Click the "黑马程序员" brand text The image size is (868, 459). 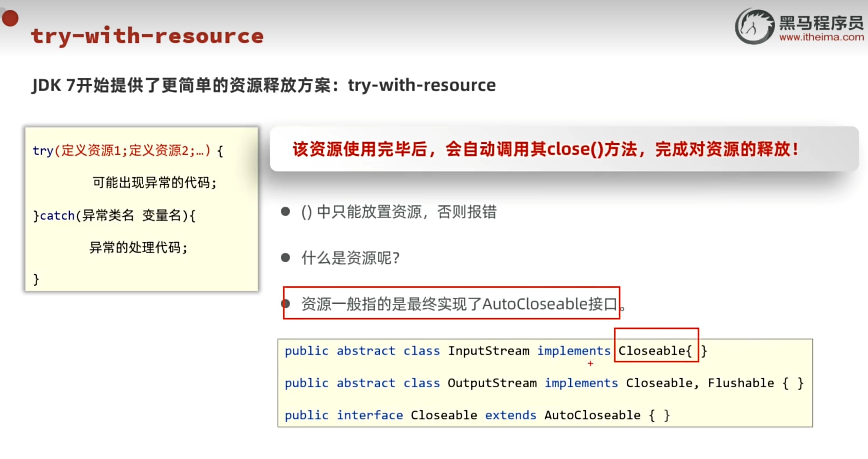[x=822, y=23]
